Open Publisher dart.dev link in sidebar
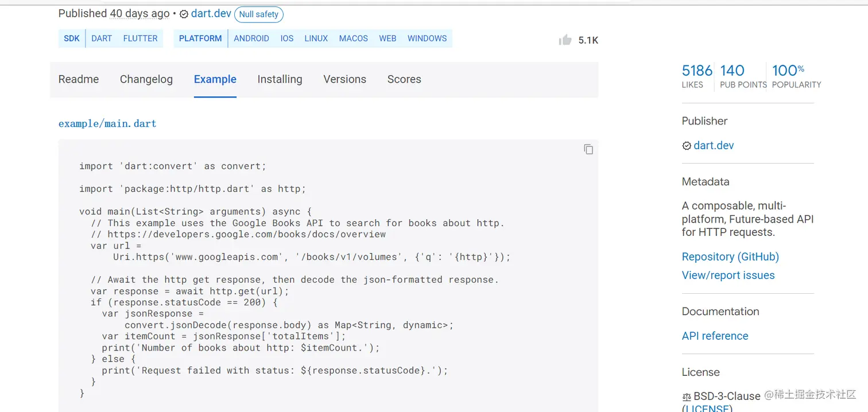This screenshot has height=412, width=868. point(714,145)
